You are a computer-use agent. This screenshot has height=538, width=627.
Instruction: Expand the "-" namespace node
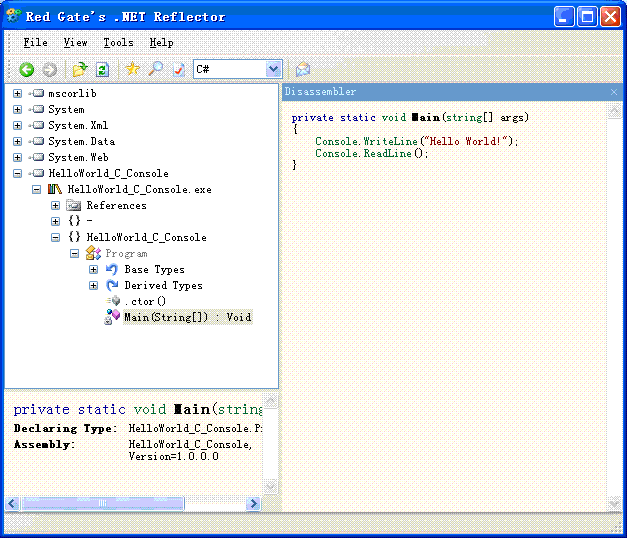click(56, 221)
